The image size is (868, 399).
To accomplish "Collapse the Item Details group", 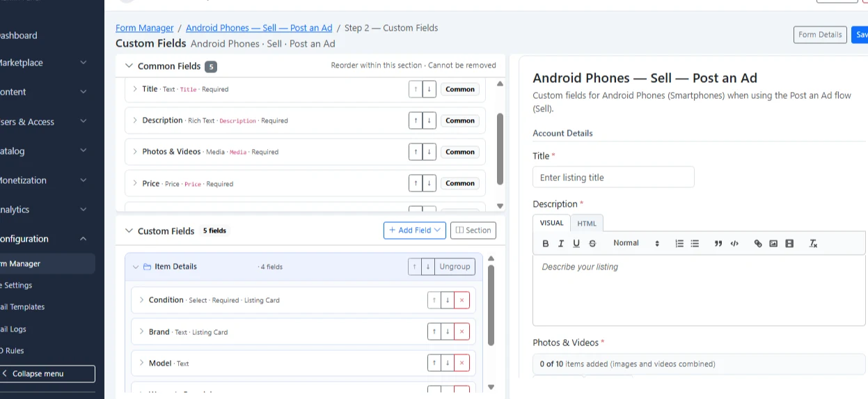I will pos(136,267).
